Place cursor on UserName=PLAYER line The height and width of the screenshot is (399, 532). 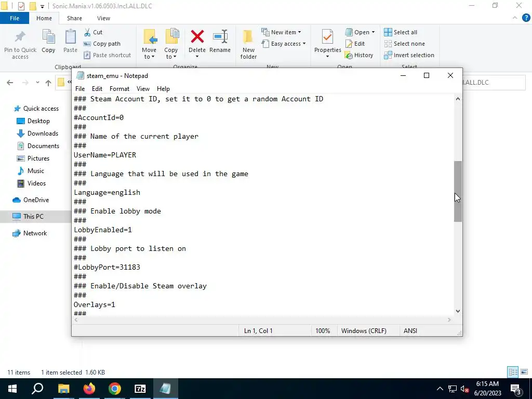click(105, 155)
